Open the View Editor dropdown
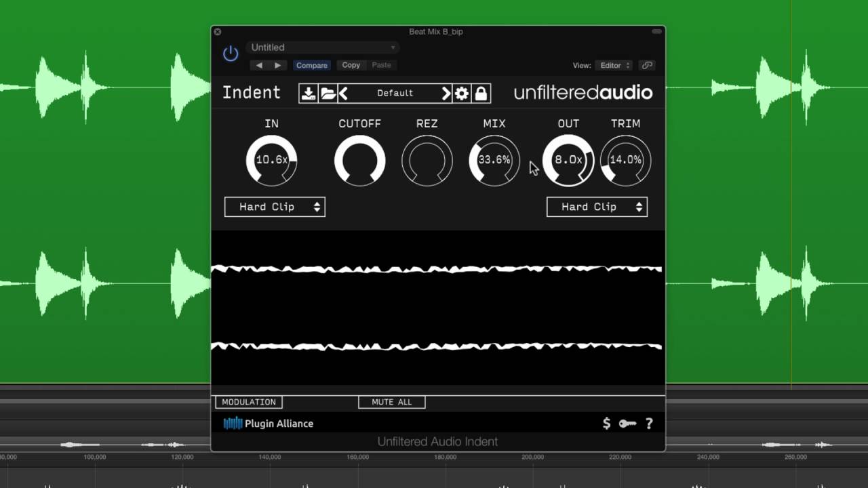The height and width of the screenshot is (488, 868). click(x=613, y=65)
